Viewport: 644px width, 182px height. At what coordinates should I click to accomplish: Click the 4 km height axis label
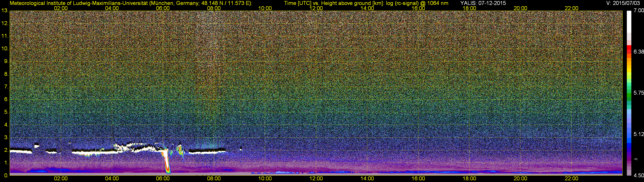(x=6, y=125)
